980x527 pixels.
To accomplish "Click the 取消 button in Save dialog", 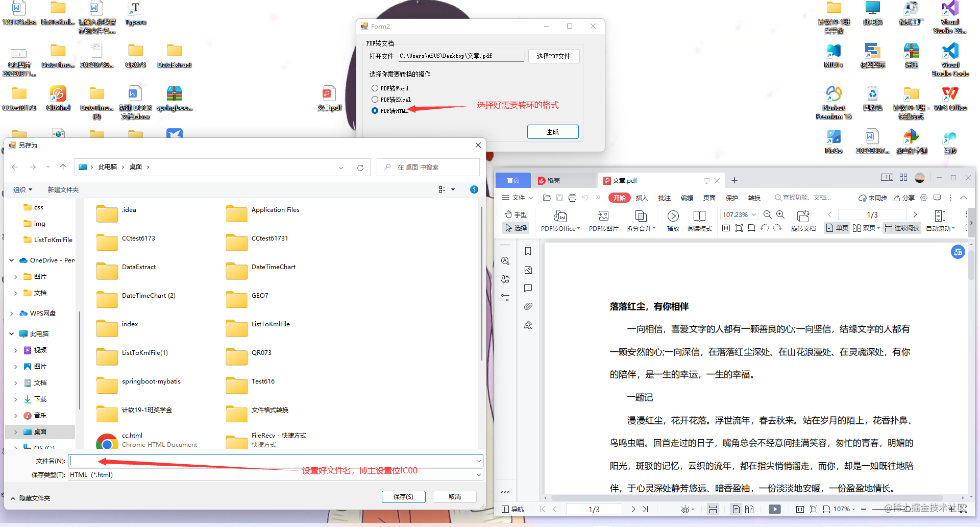I will pyautogui.click(x=454, y=496).
